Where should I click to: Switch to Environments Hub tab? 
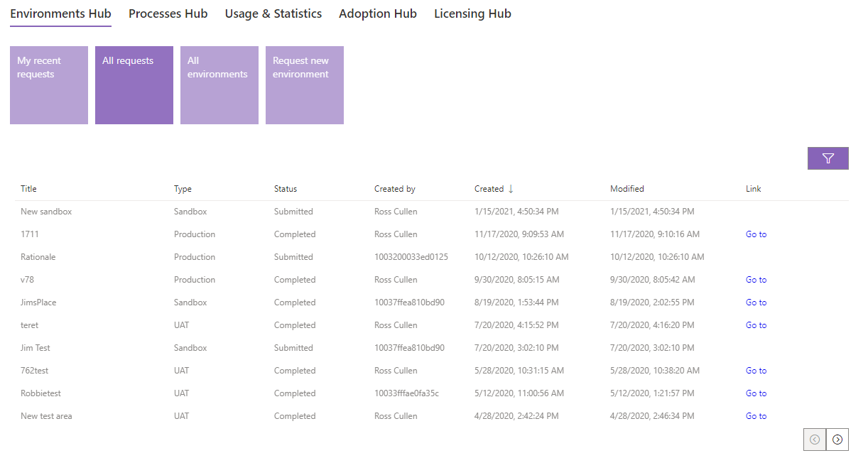coord(60,13)
